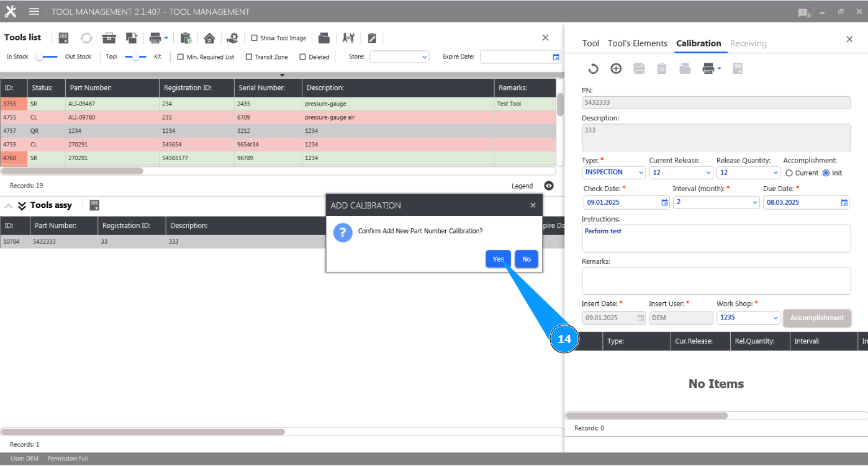Click the clipboard edit icon

tap(372, 38)
